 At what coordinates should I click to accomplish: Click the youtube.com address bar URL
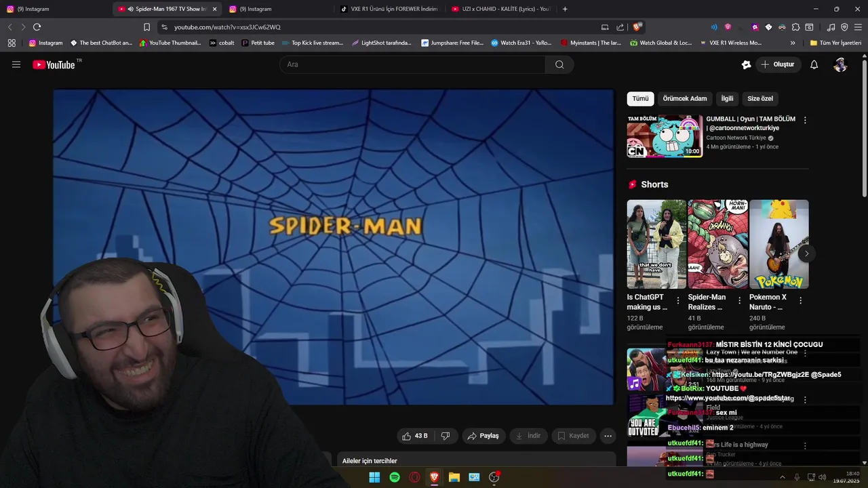click(227, 27)
